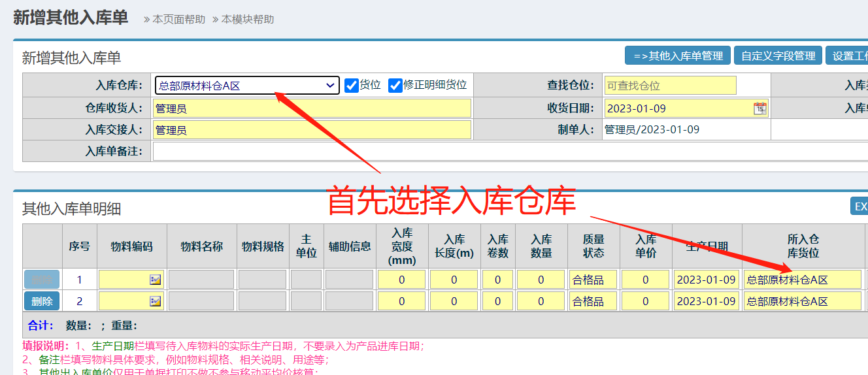Click the 查找仓位 search field

click(x=670, y=86)
